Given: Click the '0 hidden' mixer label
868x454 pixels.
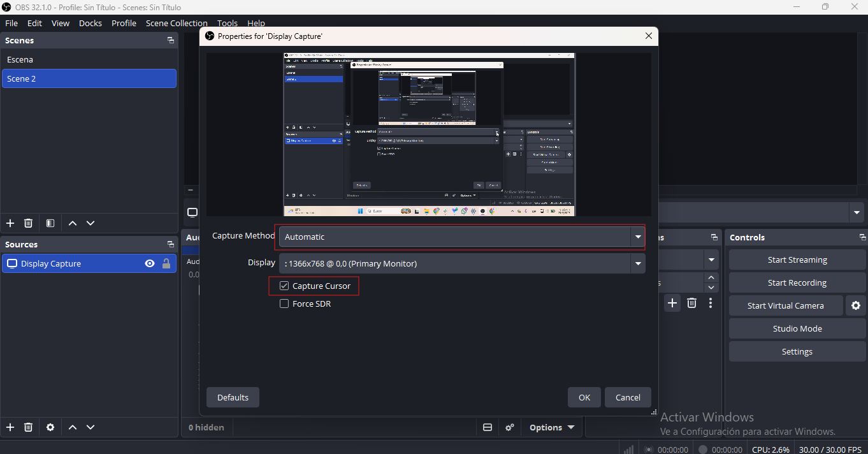Looking at the screenshot, I should coord(206,427).
